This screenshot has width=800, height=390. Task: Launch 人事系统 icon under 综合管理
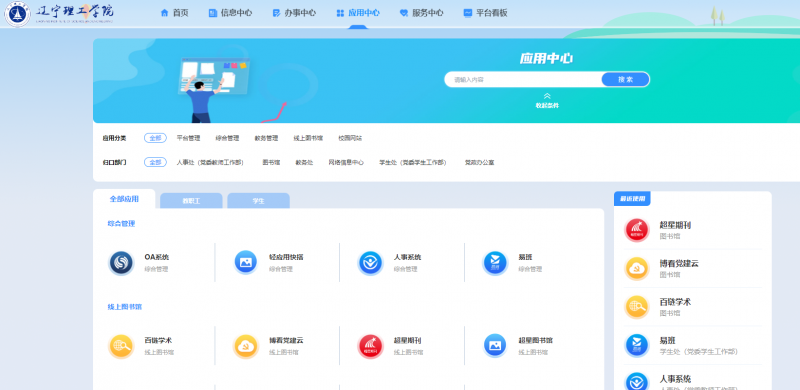coord(370,263)
